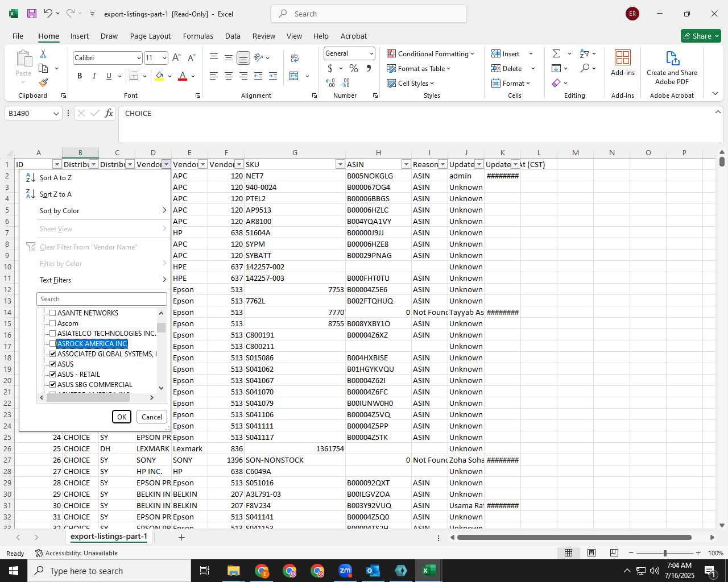
Task: Open Find & Select magnifier
Action: (585, 68)
